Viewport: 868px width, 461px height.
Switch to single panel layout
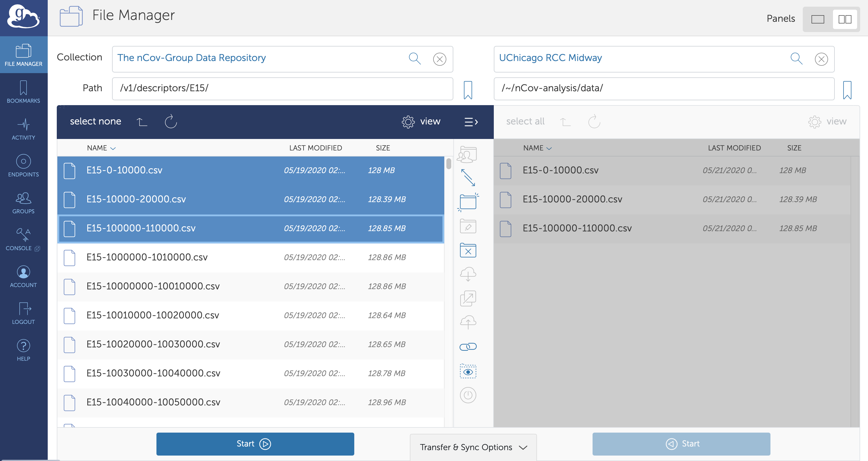(818, 19)
